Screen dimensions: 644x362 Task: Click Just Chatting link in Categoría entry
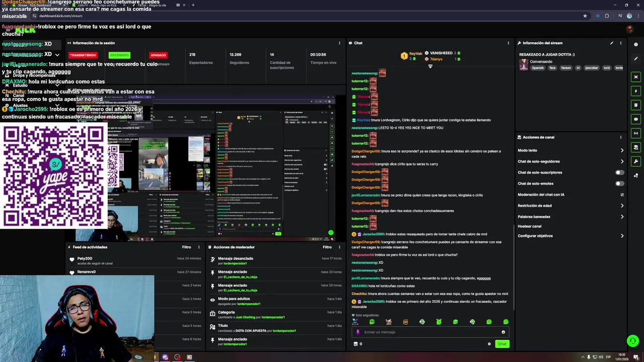pyautogui.click(x=246, y=317)
